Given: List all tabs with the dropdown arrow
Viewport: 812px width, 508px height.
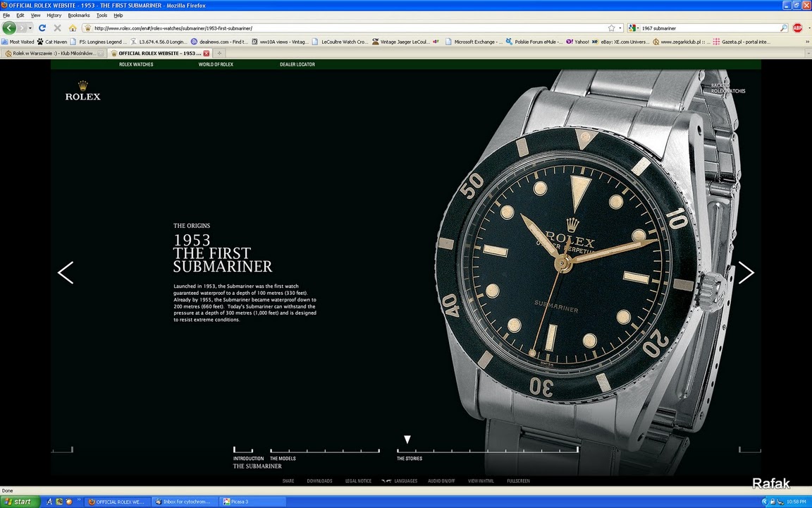Looking at the screenshot, I should click(808, 53).
